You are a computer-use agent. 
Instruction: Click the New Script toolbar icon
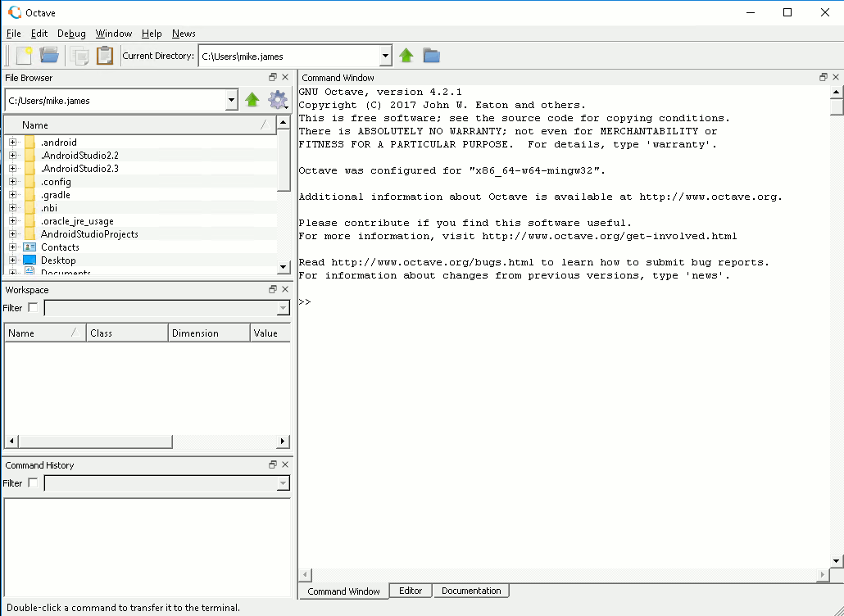click(25, 56)
